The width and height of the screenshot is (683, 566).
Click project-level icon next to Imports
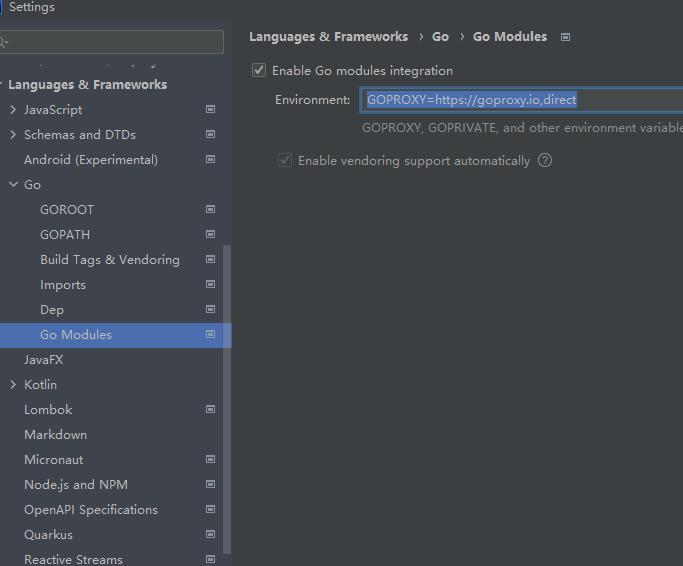(210, 285)
